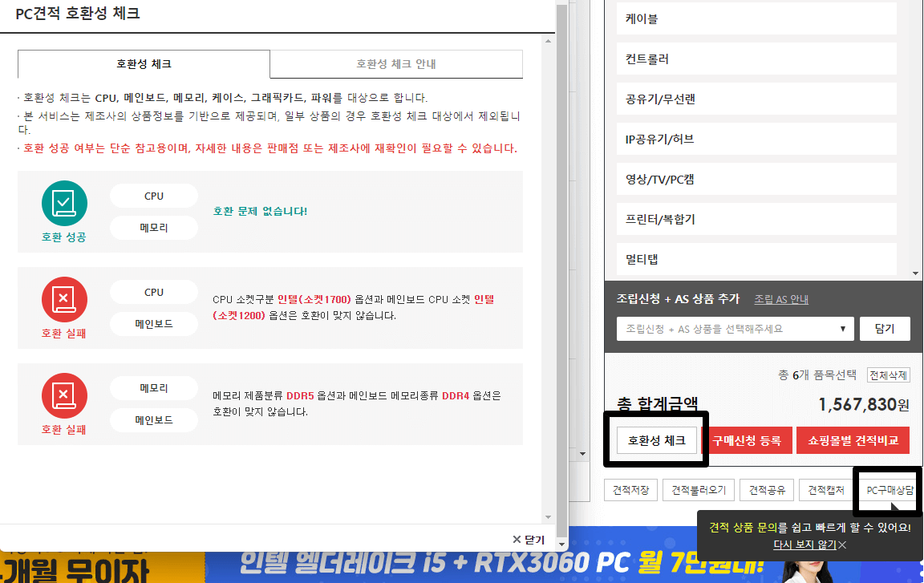924x583 pixels.
Task: Click the 호환성 체크 button
Action: pyautogui.click(x=656, y=440)
